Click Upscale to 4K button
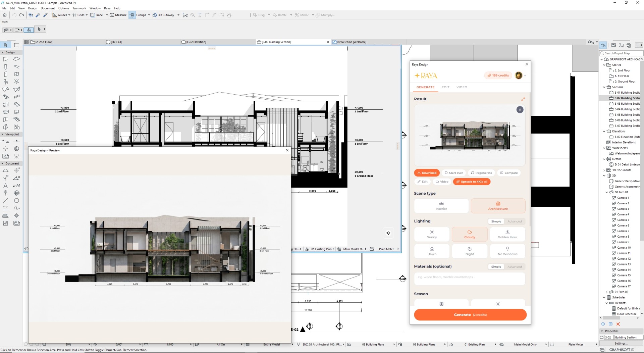644x353 pixels. pos(472,182)
